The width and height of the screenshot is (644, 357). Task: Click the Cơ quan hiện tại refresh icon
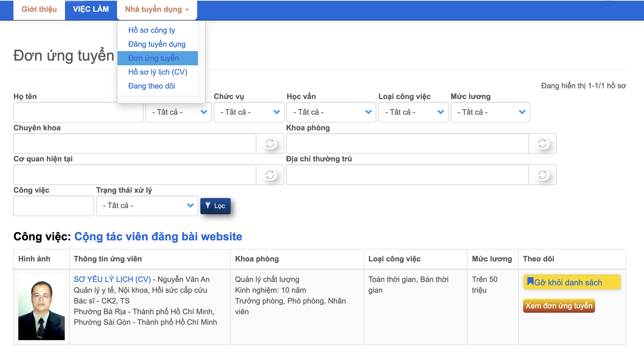(270, 175)
